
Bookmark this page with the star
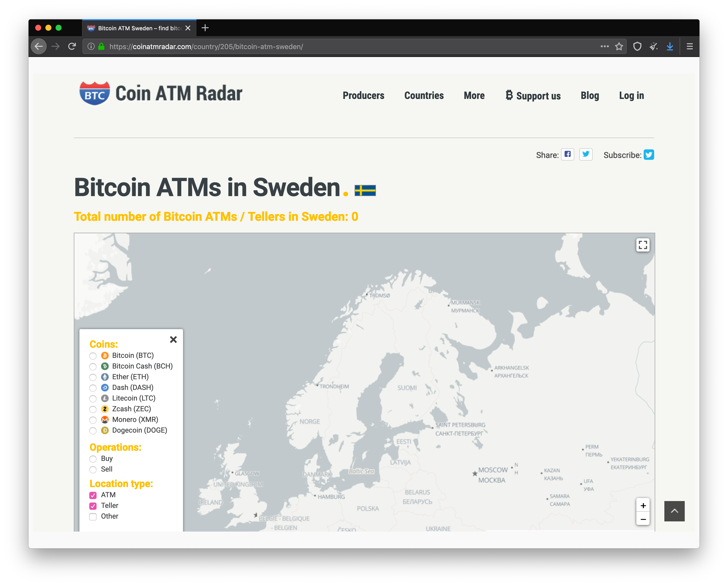pos(619,46)
